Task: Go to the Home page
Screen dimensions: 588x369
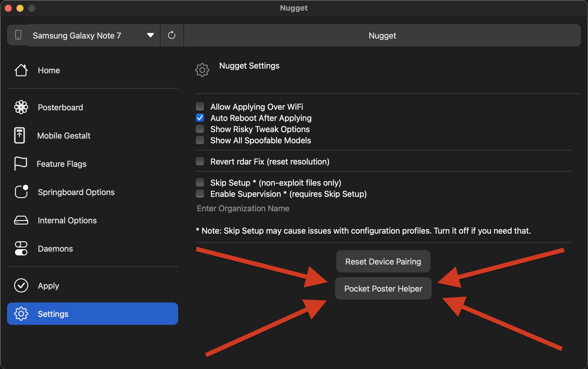Action: coord(93,70)
